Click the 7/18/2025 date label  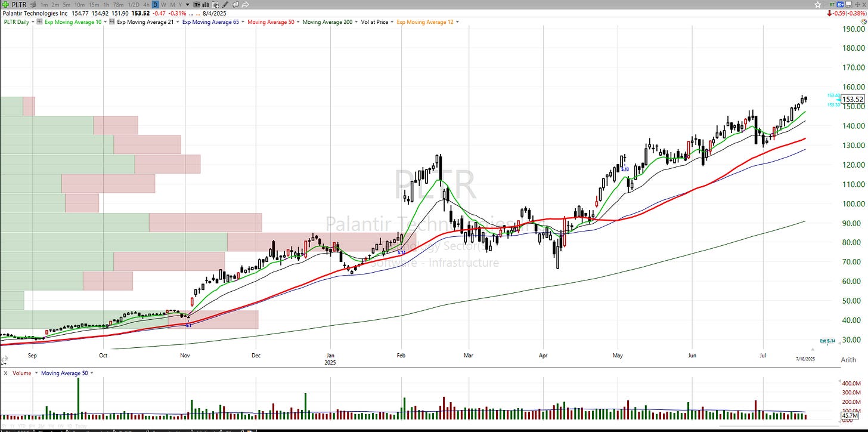point(805,359)
